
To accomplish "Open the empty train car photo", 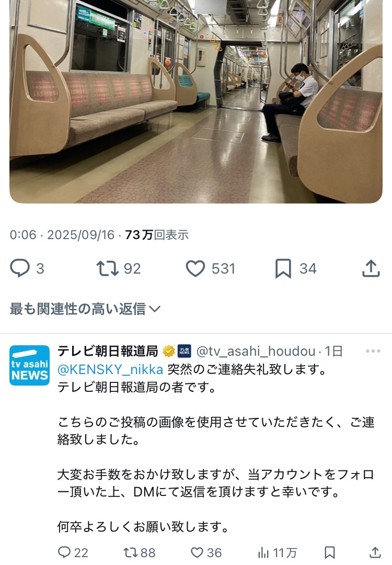I will click(196, 101).
